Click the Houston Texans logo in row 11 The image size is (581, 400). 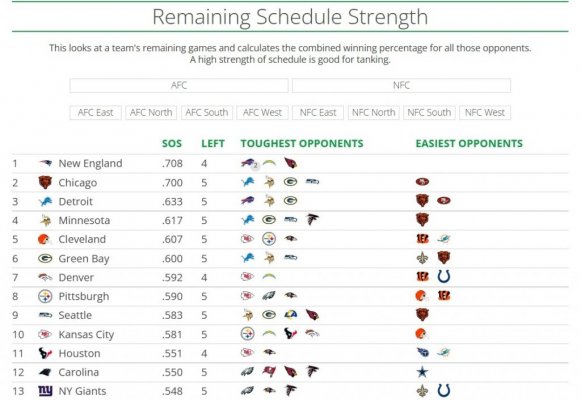click(x=45, y=353)
